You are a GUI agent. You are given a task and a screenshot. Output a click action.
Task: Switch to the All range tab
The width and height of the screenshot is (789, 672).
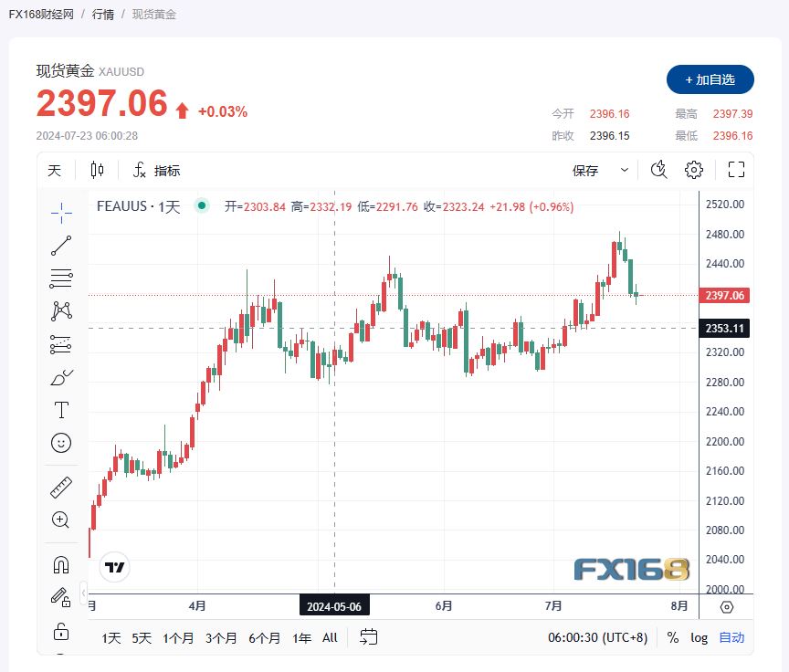point(330,638)
